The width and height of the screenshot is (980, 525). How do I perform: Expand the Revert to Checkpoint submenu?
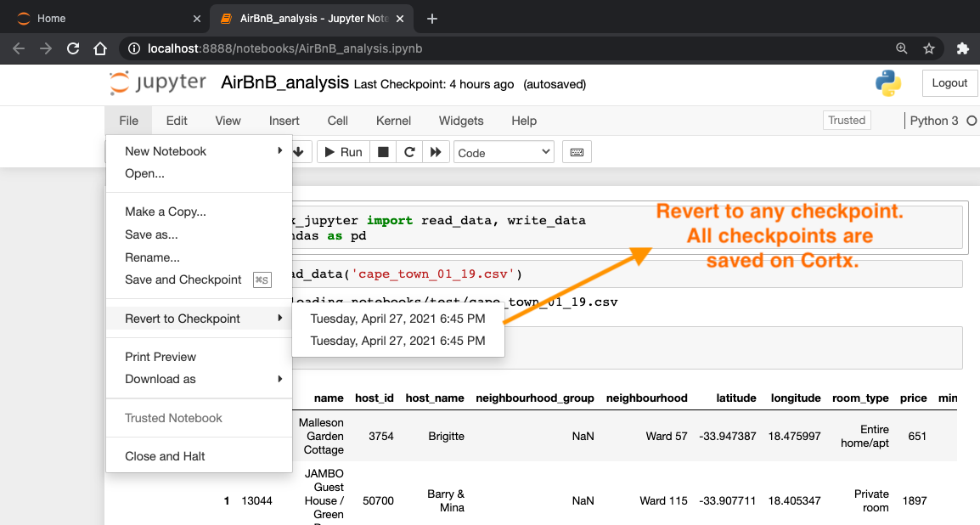pyautogui.click(x=199, y=319)
